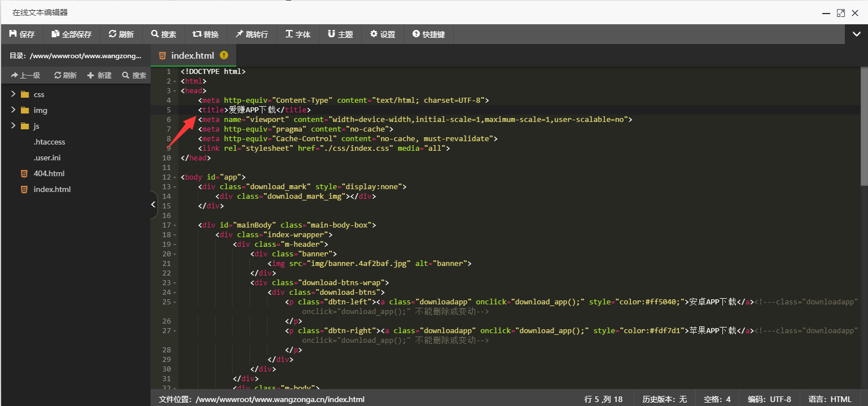Viewport: 868px width, 406px height.
Task: Collapse toolbar with the top-right chevron
Action: [x=856, y=34]
